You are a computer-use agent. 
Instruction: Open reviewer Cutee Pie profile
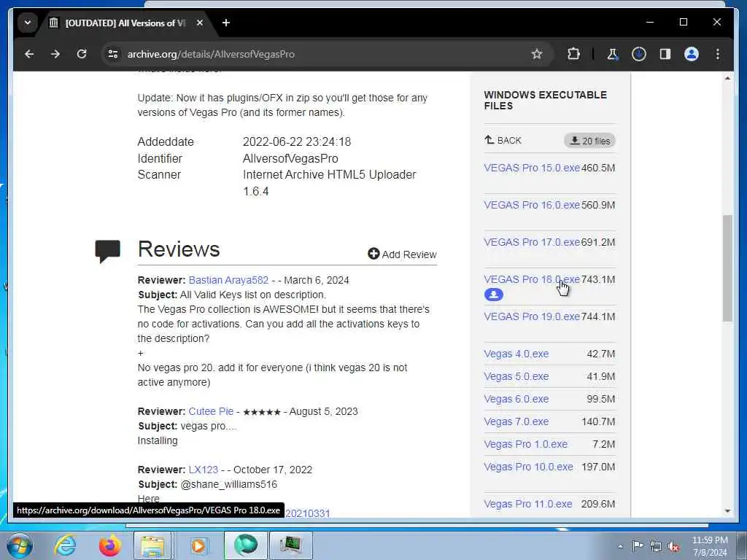211,411
